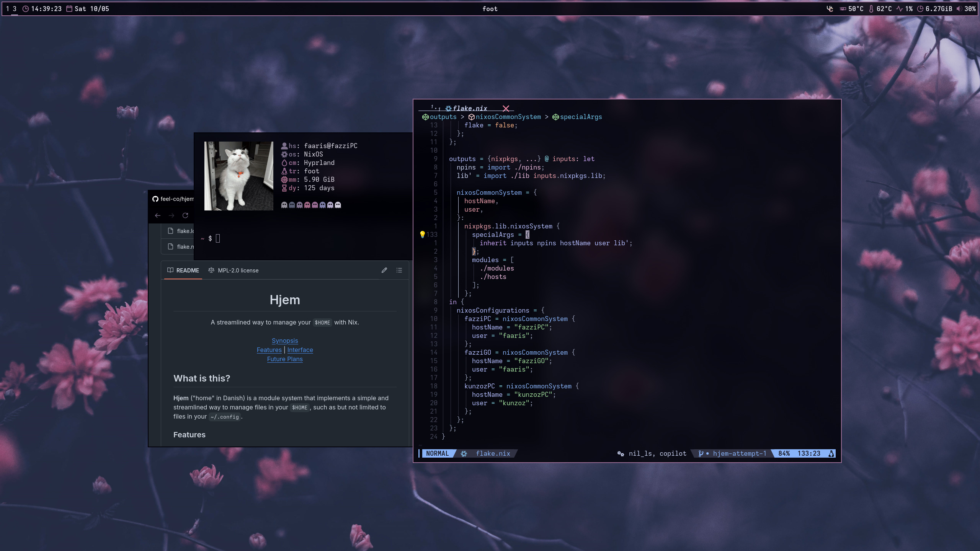Open the README outline list icon
Viewport: 980px width, 551px height.
[399, 270]
